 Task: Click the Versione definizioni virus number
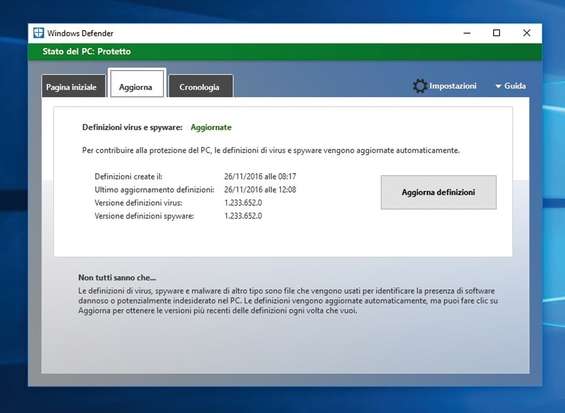point(243,203)
